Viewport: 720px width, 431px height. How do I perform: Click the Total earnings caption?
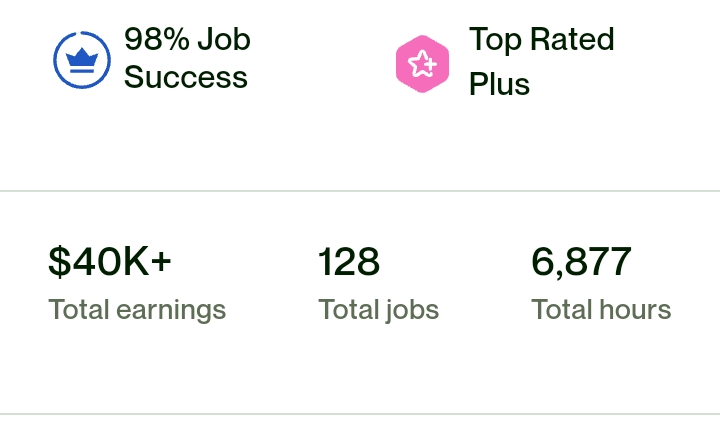[137, 309]
